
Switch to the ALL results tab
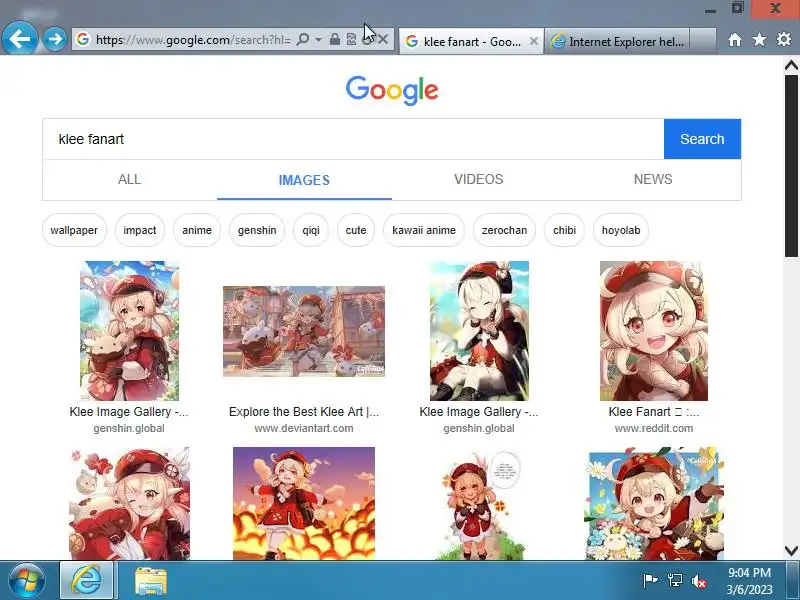tap(130, 180)
